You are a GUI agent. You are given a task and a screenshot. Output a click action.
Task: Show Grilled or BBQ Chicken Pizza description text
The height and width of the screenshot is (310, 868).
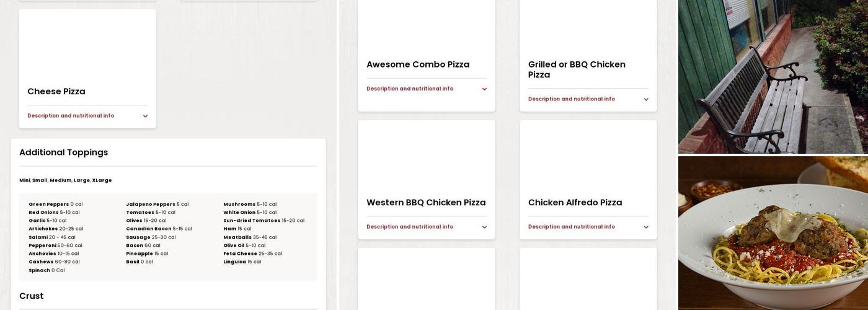[x=572, y=99]
